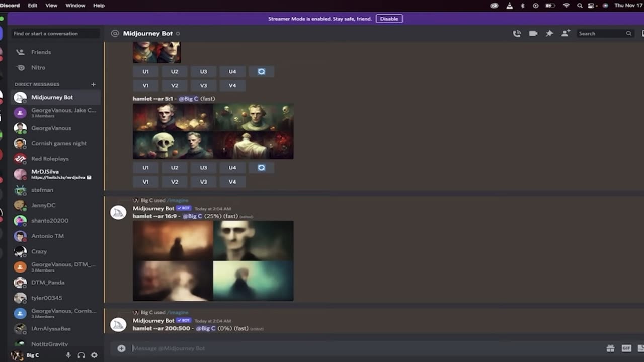The width and height of the screenshot is (644, 362).
Task: Open Crazy direct message
Action: pyautogui.click(x=55, y=251)
